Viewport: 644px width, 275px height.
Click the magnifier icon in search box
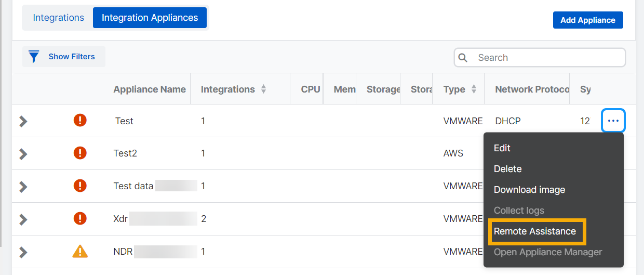(x=463, y=58)
